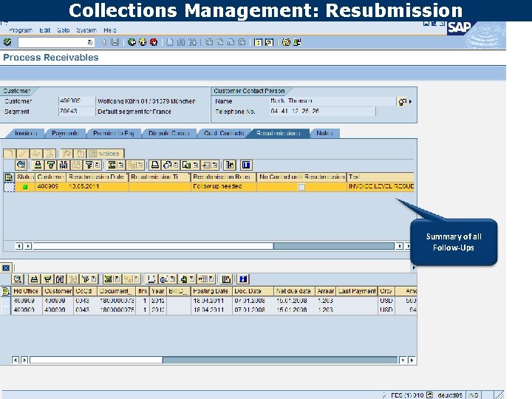Viewport: 532px width, 399px height.
Task: Select resubmission row 400909 via row selector
Action: pos(9,187)
